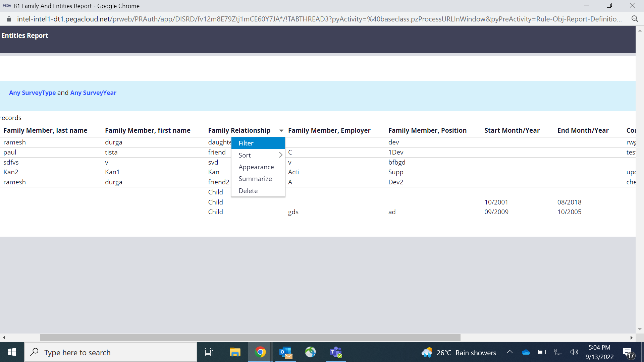Viewport: 644px width, 362px height.
Task: Open Google Chrome from the taskbar
Action: point(261,352)
